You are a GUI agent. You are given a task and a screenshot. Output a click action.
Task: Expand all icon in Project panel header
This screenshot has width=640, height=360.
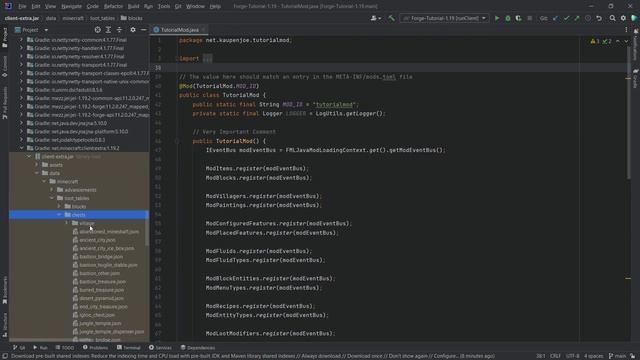click(x=108, y=30)
